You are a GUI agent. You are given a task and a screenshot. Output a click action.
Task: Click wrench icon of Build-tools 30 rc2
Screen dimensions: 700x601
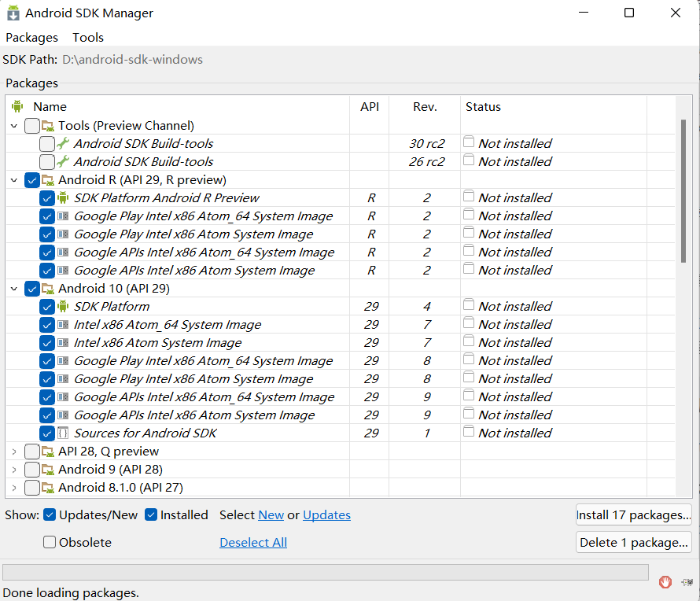63,143
